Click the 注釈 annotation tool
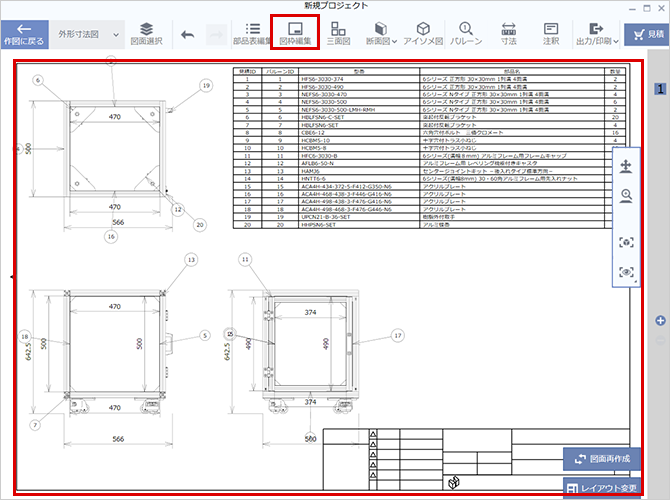Image resolution: width=670 pixels, height=500 pixels. [550, 33]
